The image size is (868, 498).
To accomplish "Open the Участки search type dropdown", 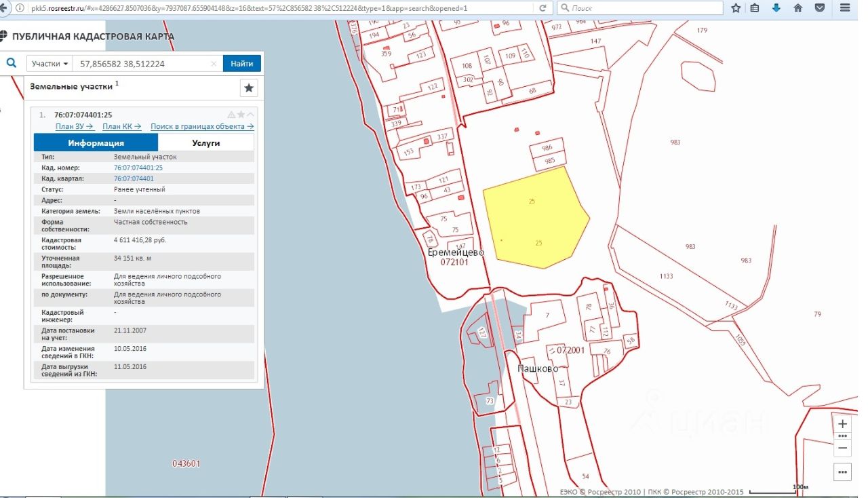I will pyautogui.click(x=50, y=64).
